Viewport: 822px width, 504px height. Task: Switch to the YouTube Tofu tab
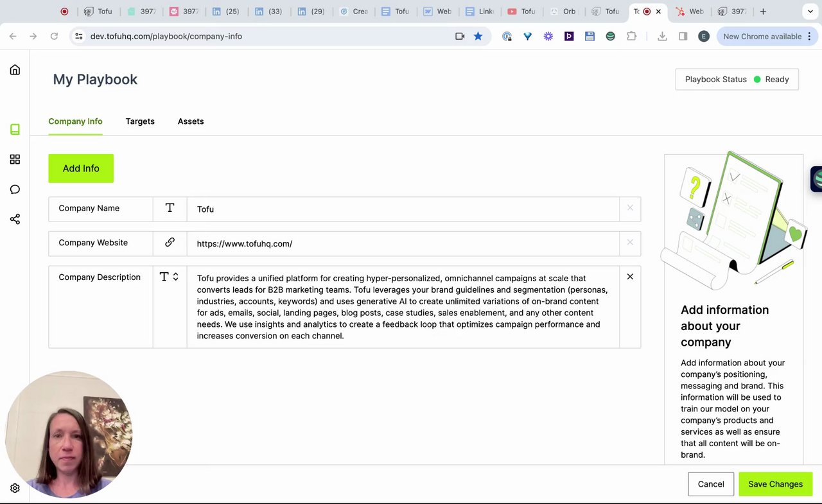[x=521, y=12]
